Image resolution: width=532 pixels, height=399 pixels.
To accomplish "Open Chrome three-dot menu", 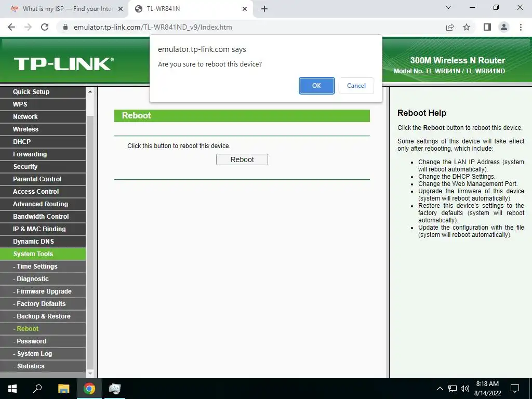I will [521, 27].
